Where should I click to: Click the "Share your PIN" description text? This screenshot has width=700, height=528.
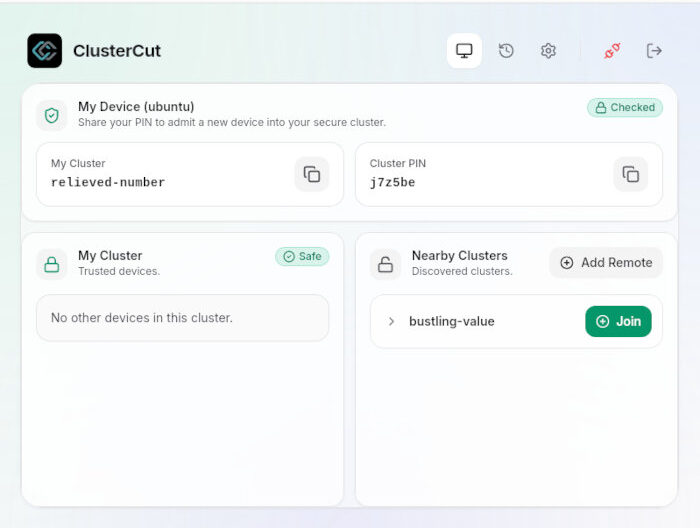pyautogui.click(x=232, y=122)
